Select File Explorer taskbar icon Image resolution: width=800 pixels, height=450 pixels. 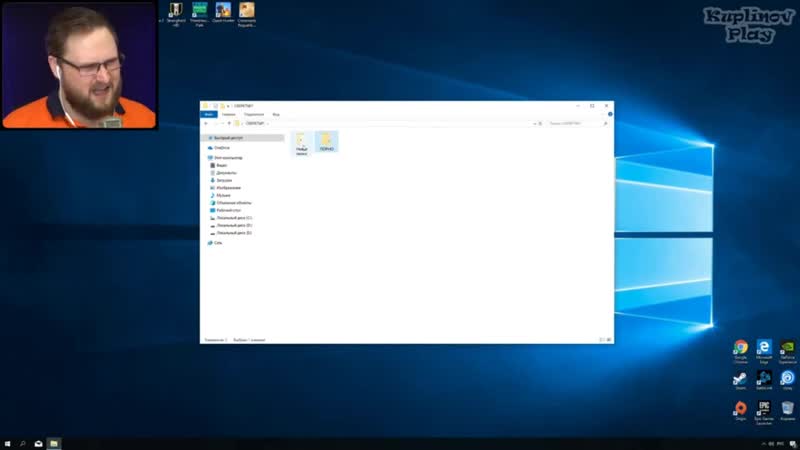click(x=54, y=443)
